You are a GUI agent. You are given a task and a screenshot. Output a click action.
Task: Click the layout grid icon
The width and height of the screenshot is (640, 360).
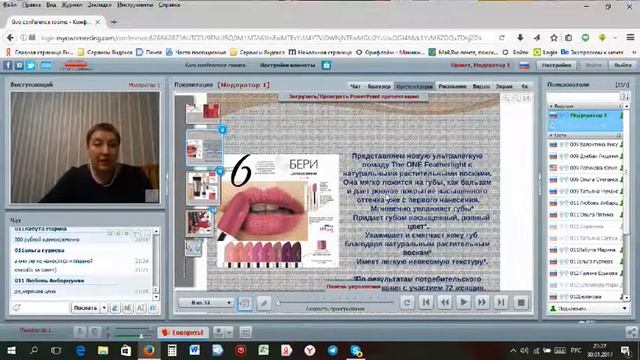[245, 333]
